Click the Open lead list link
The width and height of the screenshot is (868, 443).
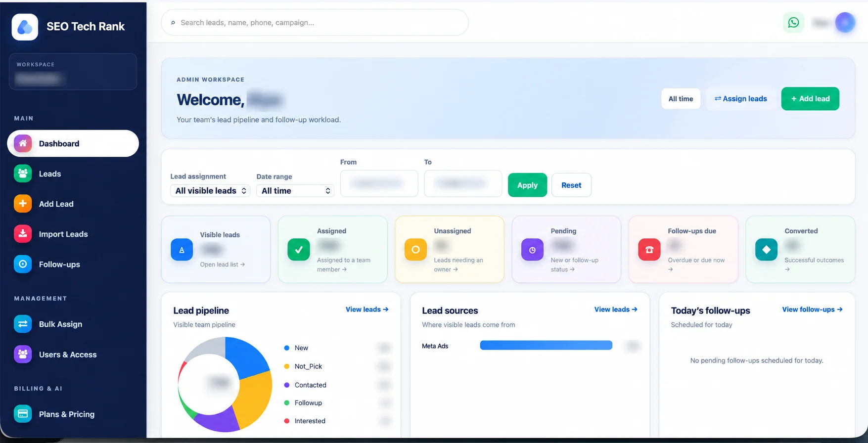click(x=223, y=265)
